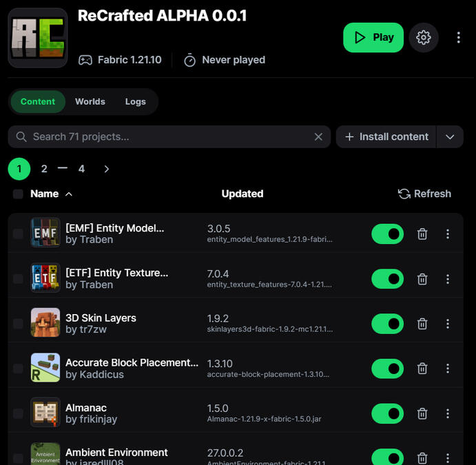Expand the Install content dropdown arrow

pyautogui.click(x=450, y=137)
